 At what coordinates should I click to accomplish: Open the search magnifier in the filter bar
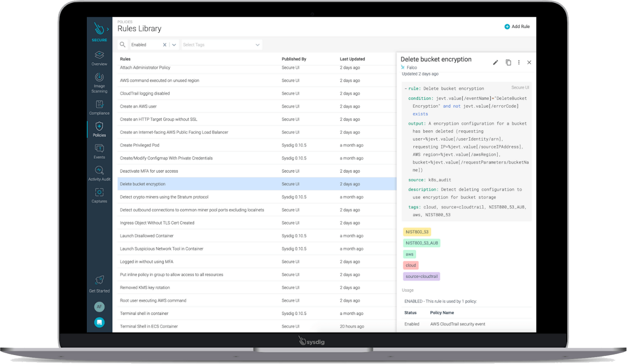click(122, 44)
